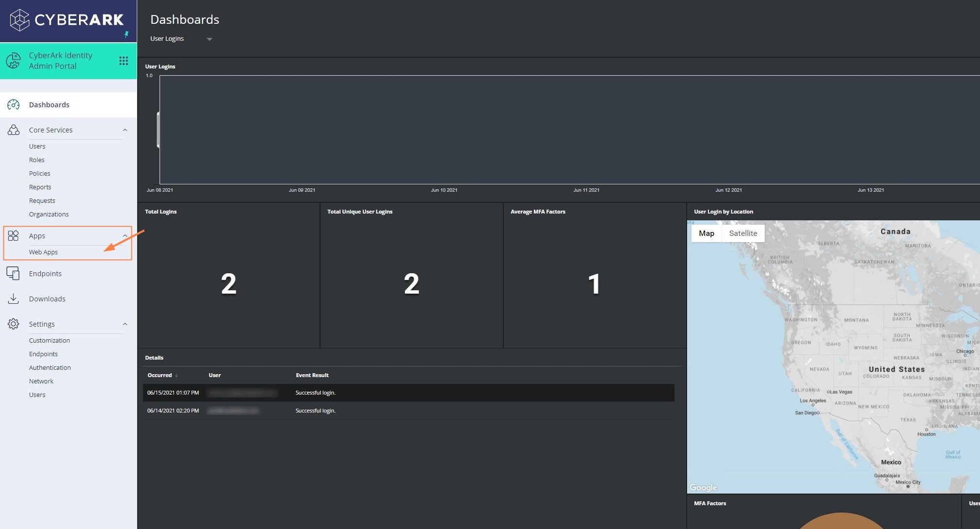Click the Settings gear icon

13,324
